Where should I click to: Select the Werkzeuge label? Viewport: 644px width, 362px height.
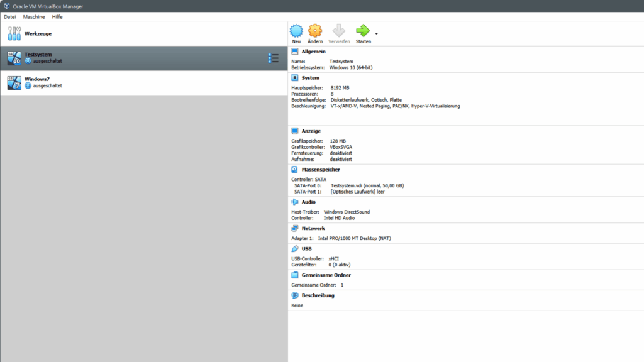coord(38,34)
